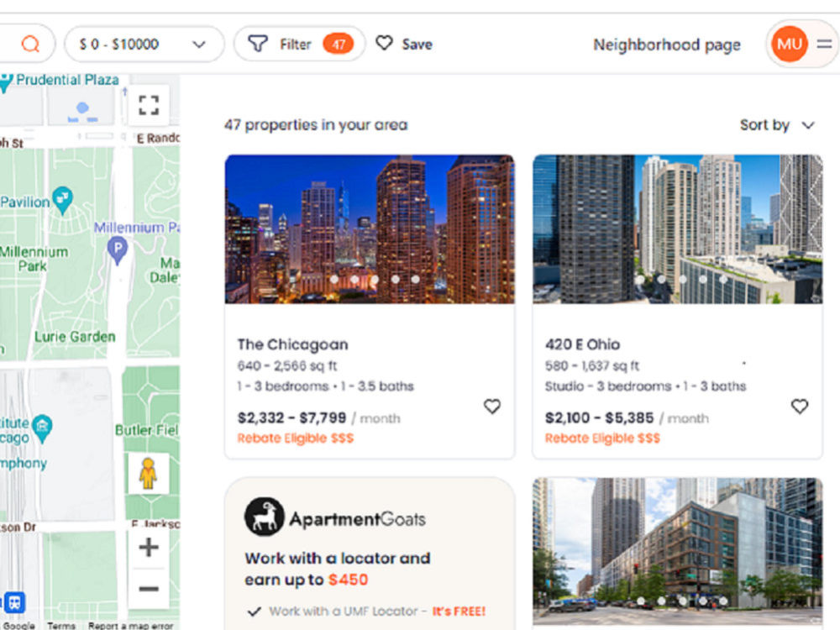Click the Pavilion map marker icon

(x=63, y=201)
